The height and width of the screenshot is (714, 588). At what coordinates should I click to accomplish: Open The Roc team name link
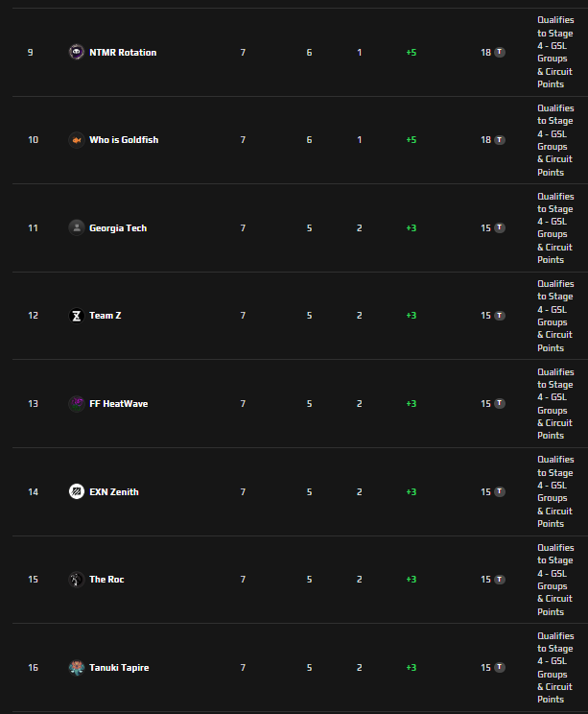106,580
